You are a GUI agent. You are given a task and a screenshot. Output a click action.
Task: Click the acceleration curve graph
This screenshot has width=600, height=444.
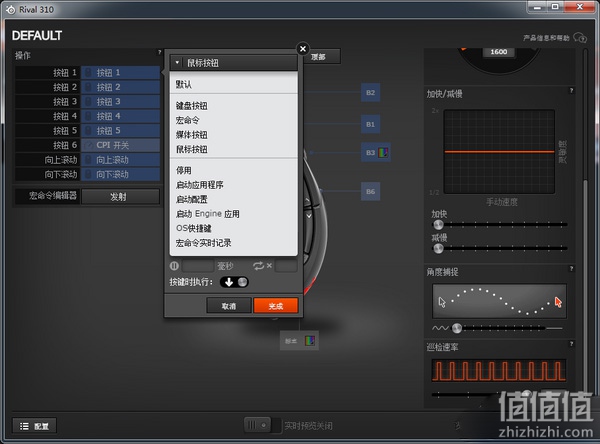pos(499,152)
